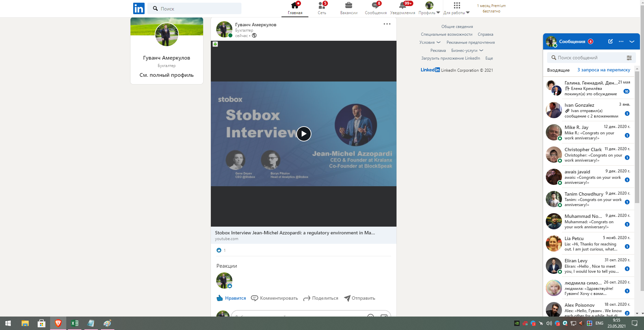644x330 pixels.
Task: Open the conversation with Ivan Gonzalez
Action: (589, 110)
